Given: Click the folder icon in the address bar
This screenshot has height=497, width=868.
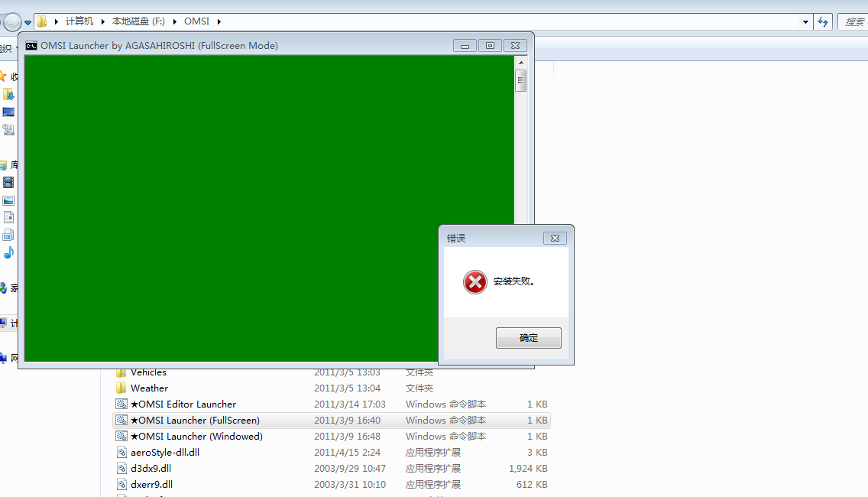Looking at the screenshot, I should tap(41, 21).
